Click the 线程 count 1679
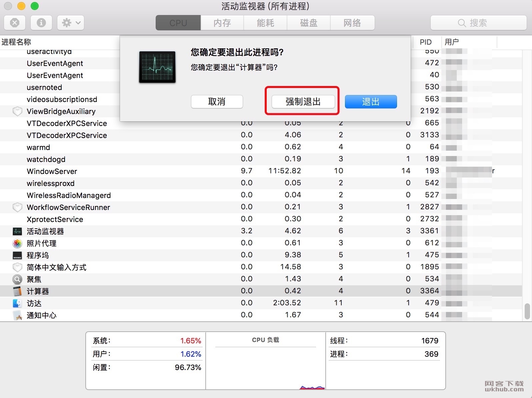The height and width of the screenshot is (398, 532). (x=430, y=341)
